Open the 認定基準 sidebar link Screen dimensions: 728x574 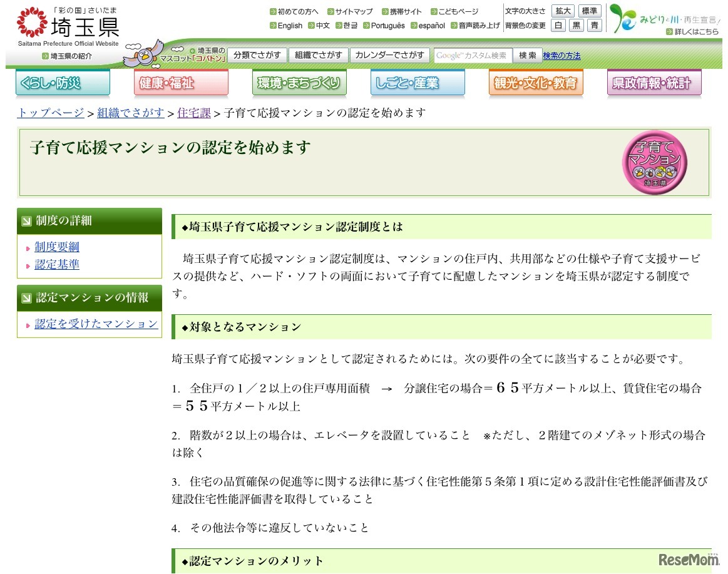pyautogui.click(x=56, y=264)
